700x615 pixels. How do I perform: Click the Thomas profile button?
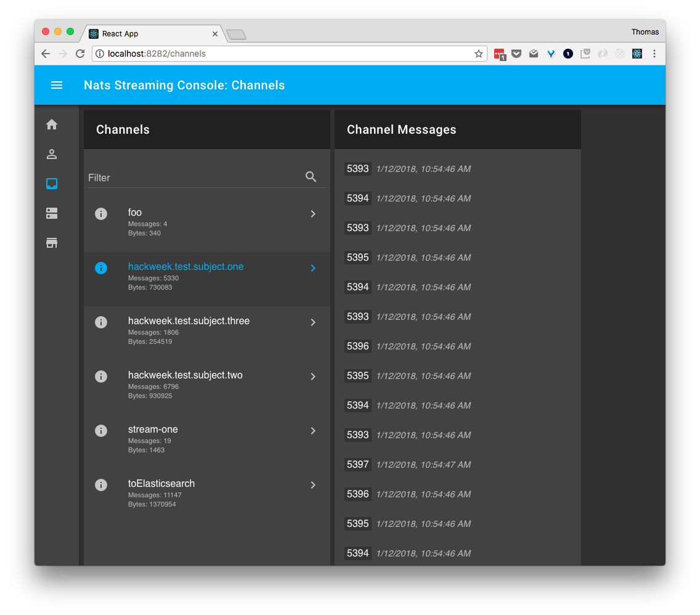645,31
